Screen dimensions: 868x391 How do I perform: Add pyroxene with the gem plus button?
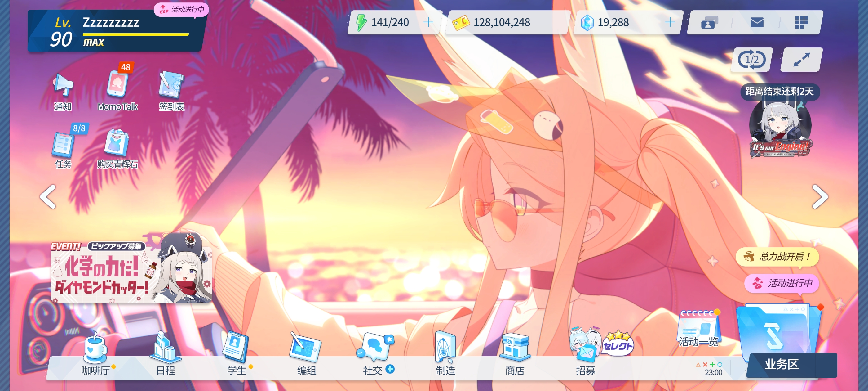(x=670, y=22)
